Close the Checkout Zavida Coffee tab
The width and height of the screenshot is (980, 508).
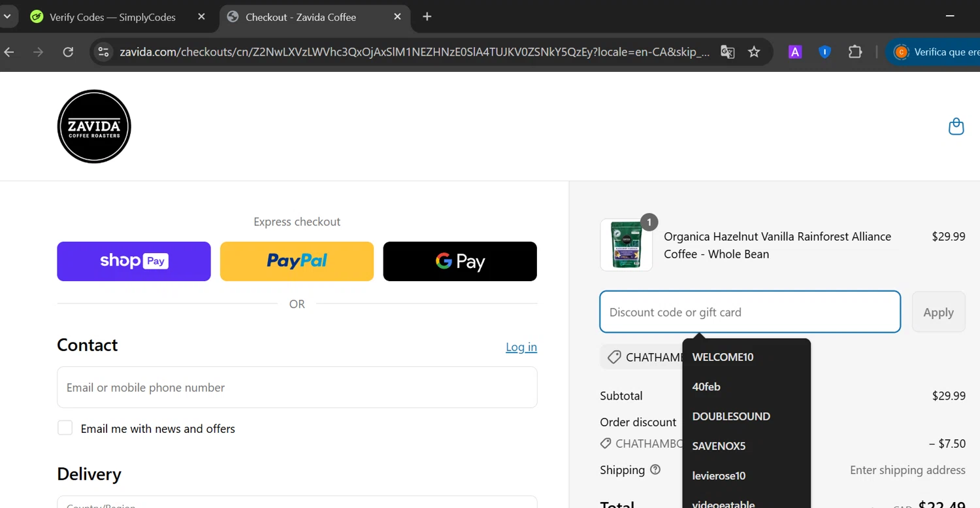point(397,17)
